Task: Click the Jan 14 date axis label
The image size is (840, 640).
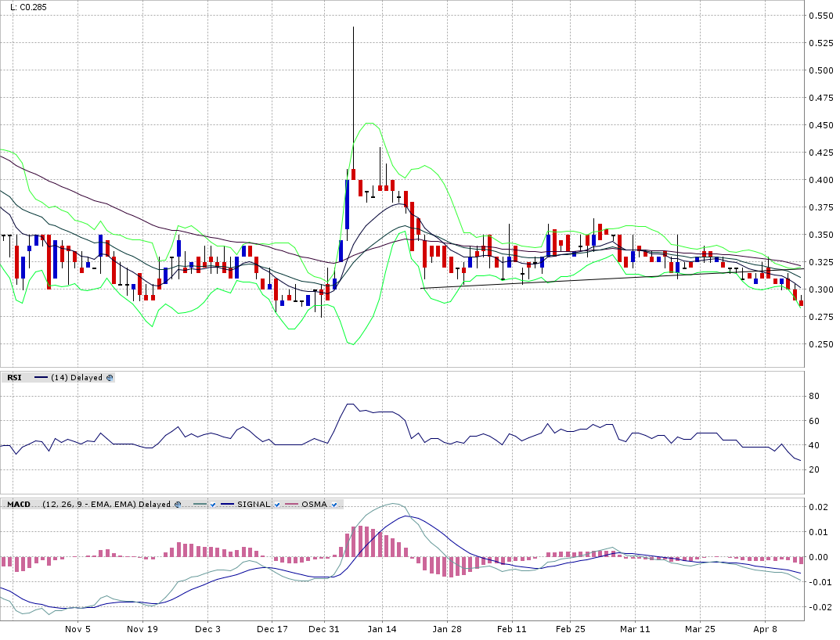Action: pyautogui.click(x=381, y=628)
